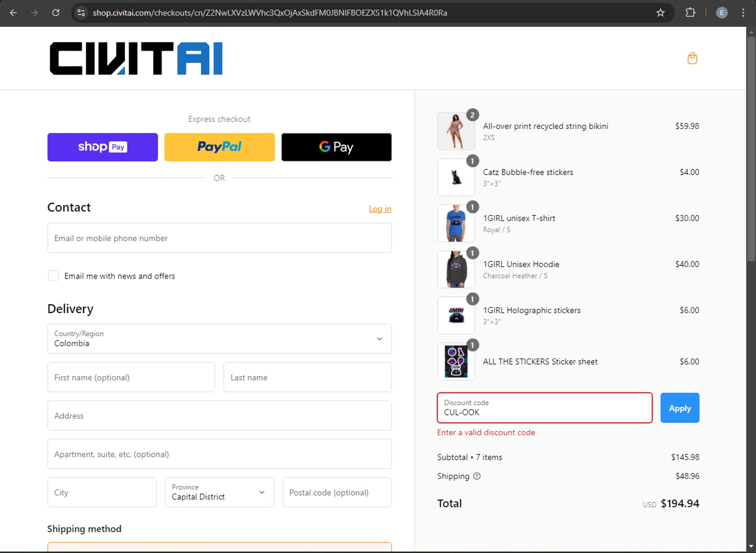Open the Province dropdown
The image size is (756, 553).
(x=219, y=492)
